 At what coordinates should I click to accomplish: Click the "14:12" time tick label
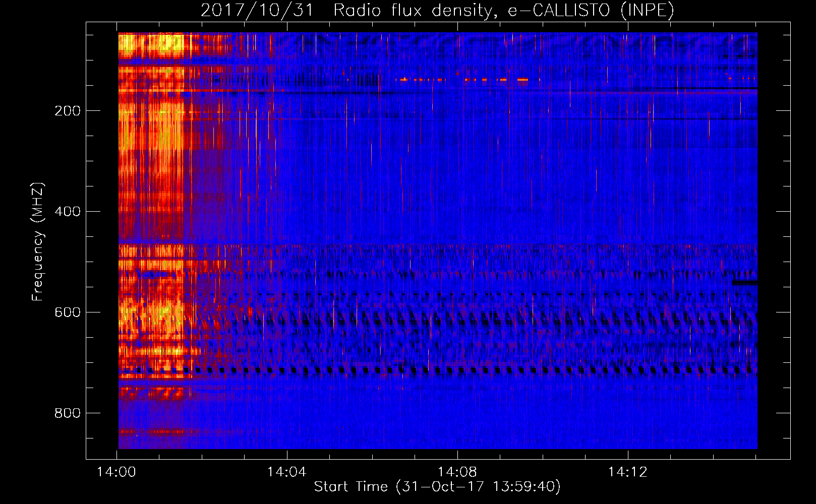click(x=628, y=472)
